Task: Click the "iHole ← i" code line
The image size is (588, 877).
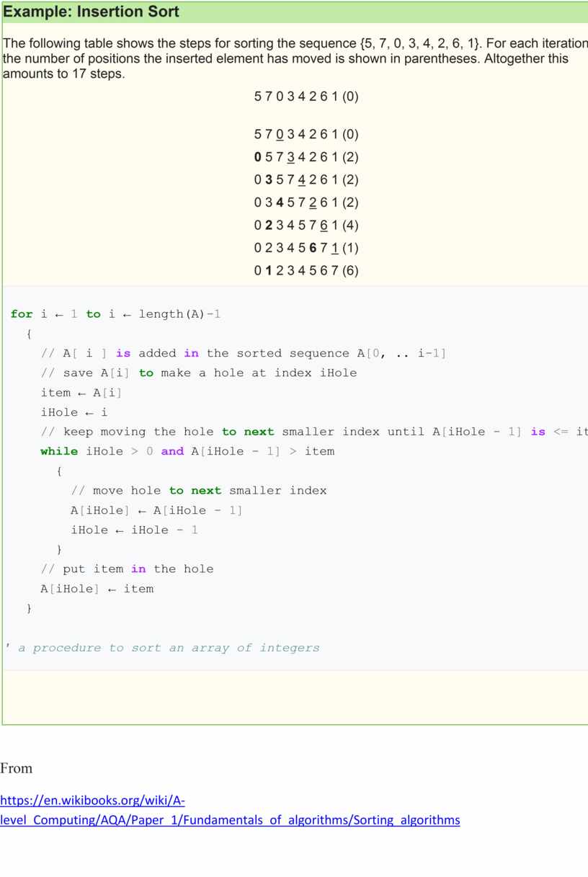Action: 74,412
